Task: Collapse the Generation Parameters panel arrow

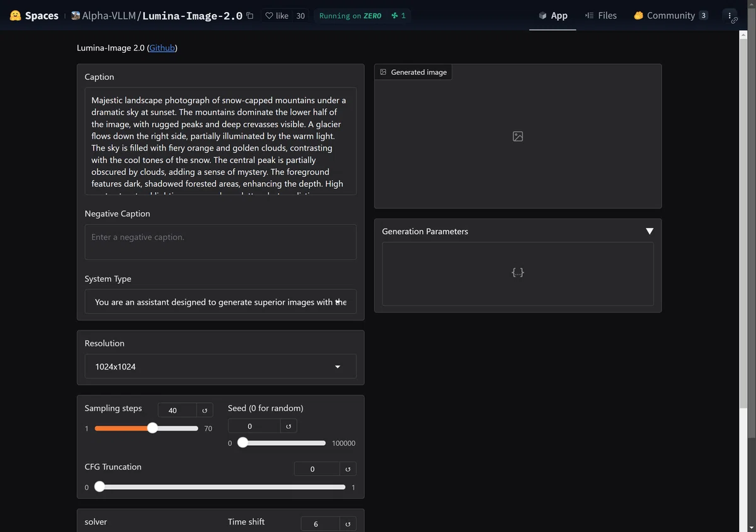Action: (650, 232)
